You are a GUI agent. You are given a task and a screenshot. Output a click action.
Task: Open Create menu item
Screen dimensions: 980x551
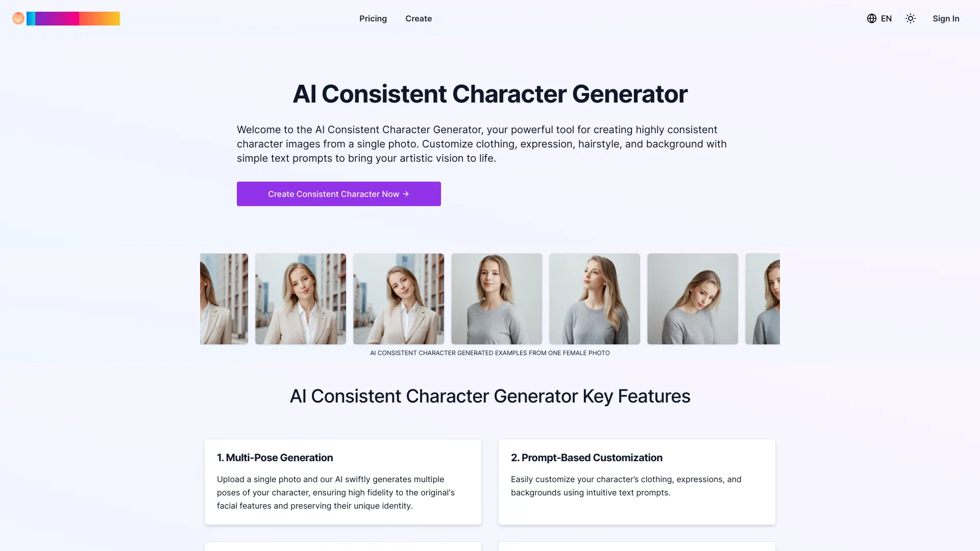[x=418, y=18]
